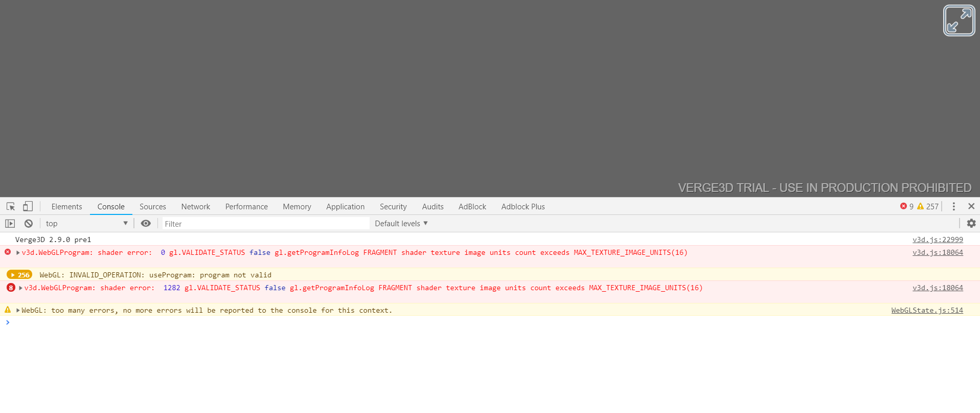Open the Security tab
The width and height of the screenshot is (980, 413).
coord(393,207)
